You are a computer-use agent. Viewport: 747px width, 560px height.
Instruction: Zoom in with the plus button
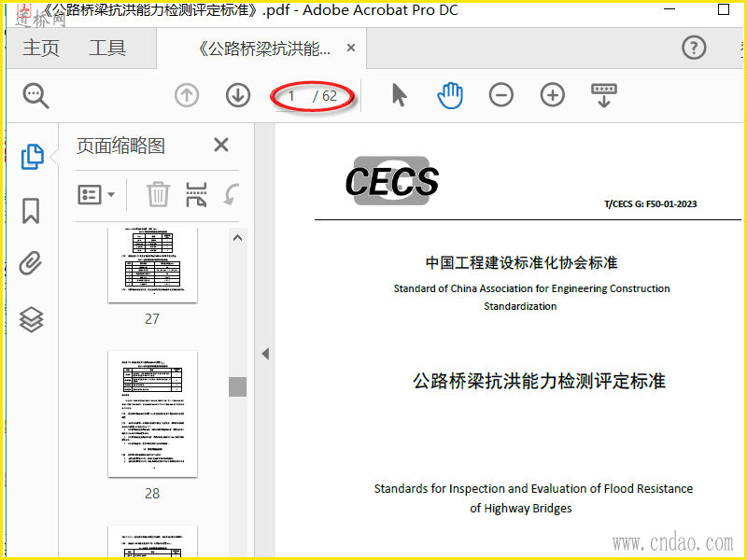pyautogui.click(x=552, y=95)
